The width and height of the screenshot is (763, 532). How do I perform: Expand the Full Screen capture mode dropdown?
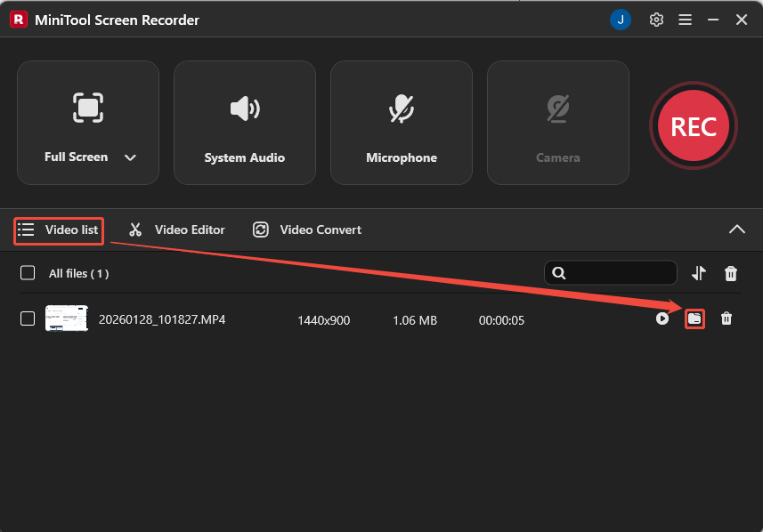pyautogui.click(x=130, y=157)
